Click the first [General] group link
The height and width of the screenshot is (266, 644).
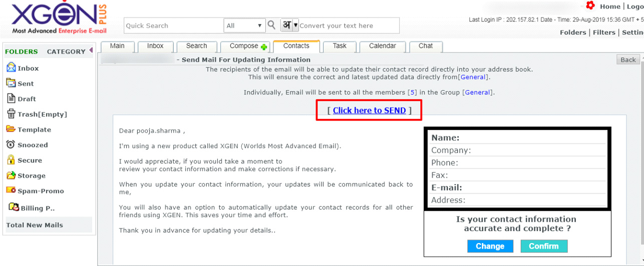pos(473,77)
